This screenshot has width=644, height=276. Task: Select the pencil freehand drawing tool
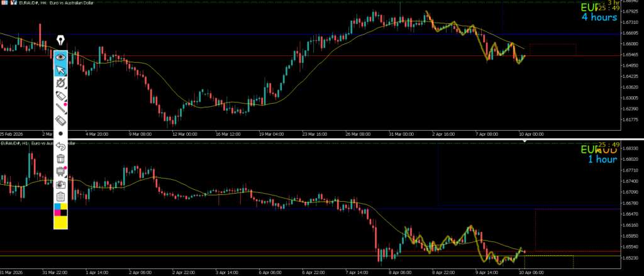pos(61,96)
